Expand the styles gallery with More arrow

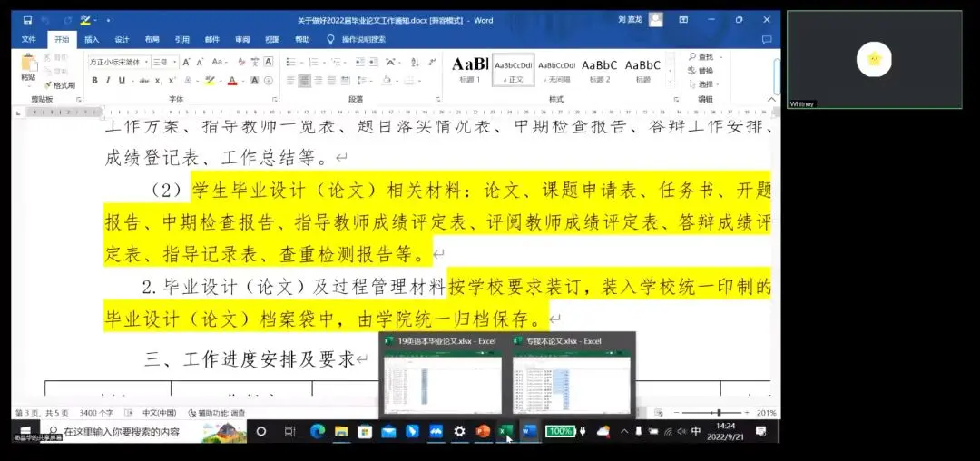click(671, 83)
